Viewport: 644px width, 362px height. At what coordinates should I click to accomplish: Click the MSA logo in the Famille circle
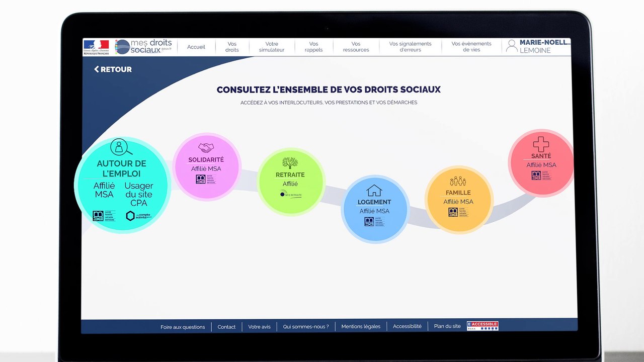[x=458, y=212]
